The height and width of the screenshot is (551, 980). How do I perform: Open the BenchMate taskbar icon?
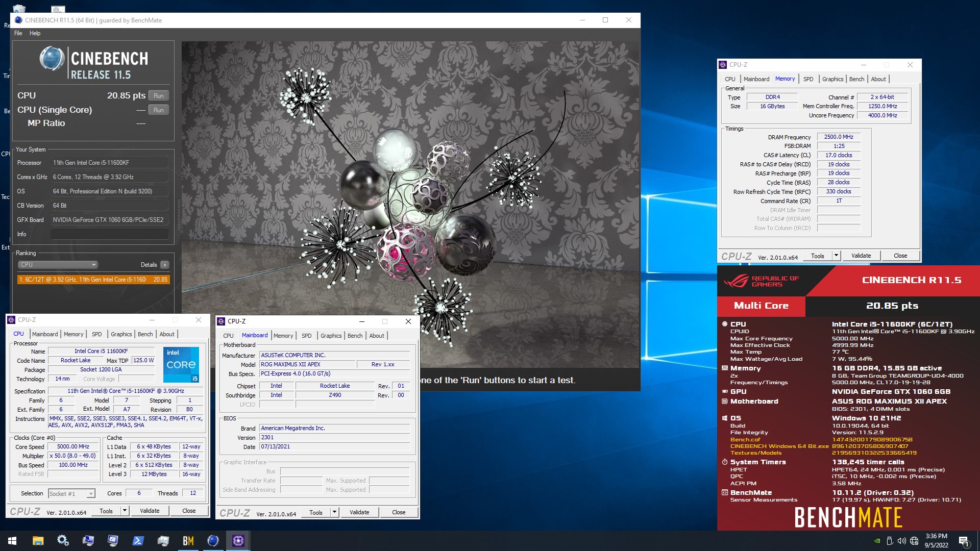(188, 541)
